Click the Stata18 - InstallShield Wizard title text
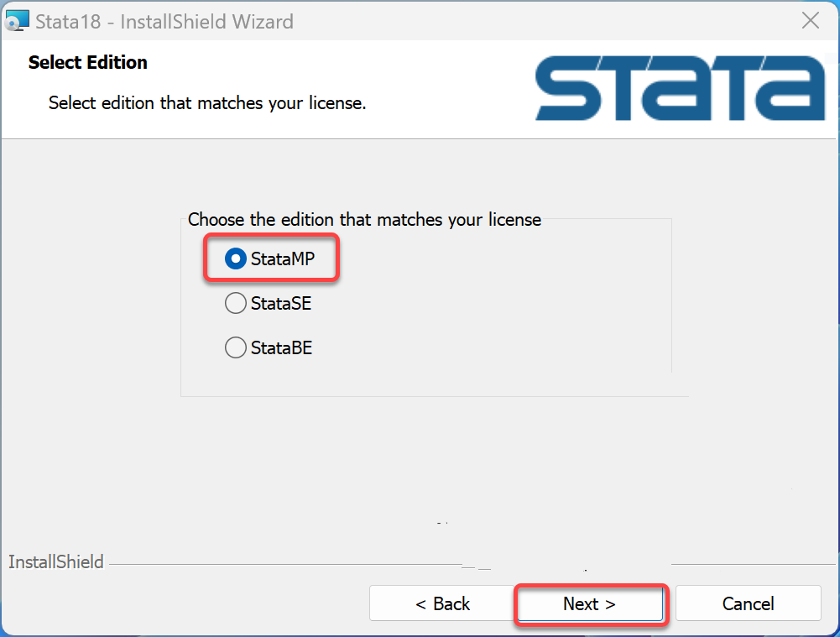The width and height of the screenshot is (840, 637). click(x=164, y=22)
